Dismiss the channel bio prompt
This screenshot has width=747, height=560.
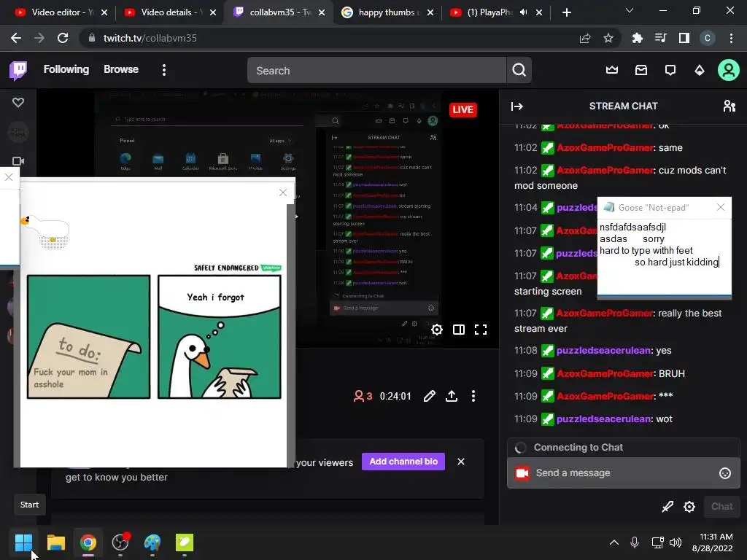[x=461, y=462]
